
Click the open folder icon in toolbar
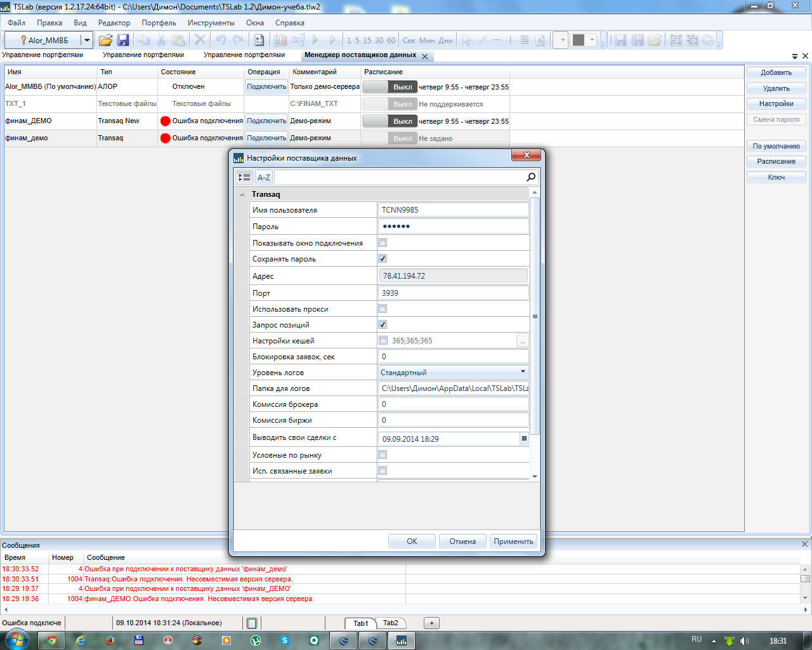coord(105,40)
